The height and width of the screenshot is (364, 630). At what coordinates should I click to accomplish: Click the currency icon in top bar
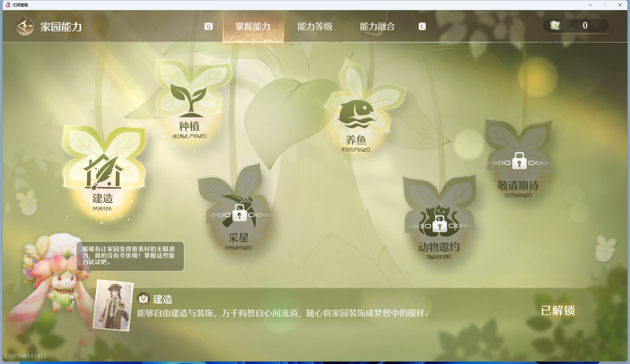tap(555, 25)
